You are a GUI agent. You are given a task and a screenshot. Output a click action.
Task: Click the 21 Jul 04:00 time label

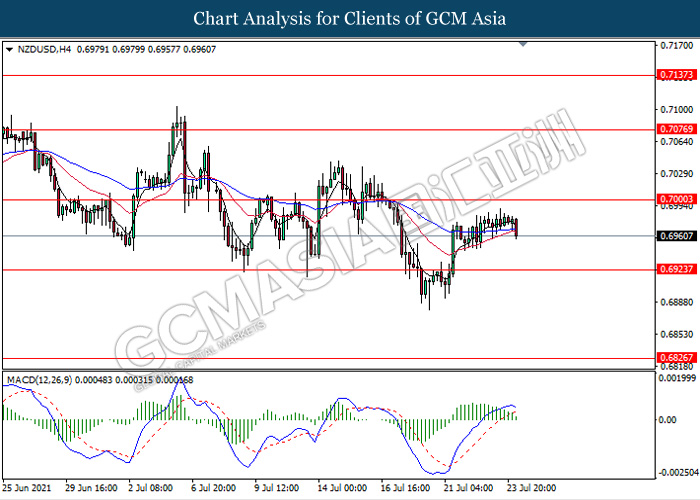(x=467, y=489)
